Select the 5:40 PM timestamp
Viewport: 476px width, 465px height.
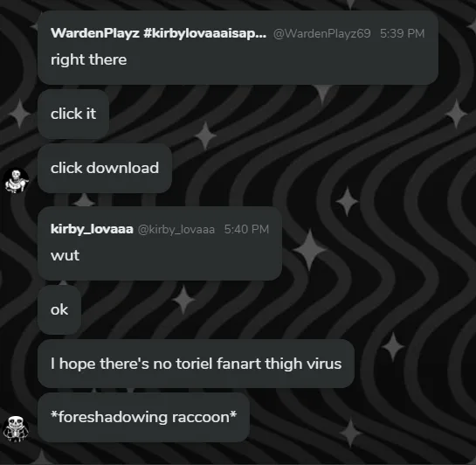(x=246, y=229)
